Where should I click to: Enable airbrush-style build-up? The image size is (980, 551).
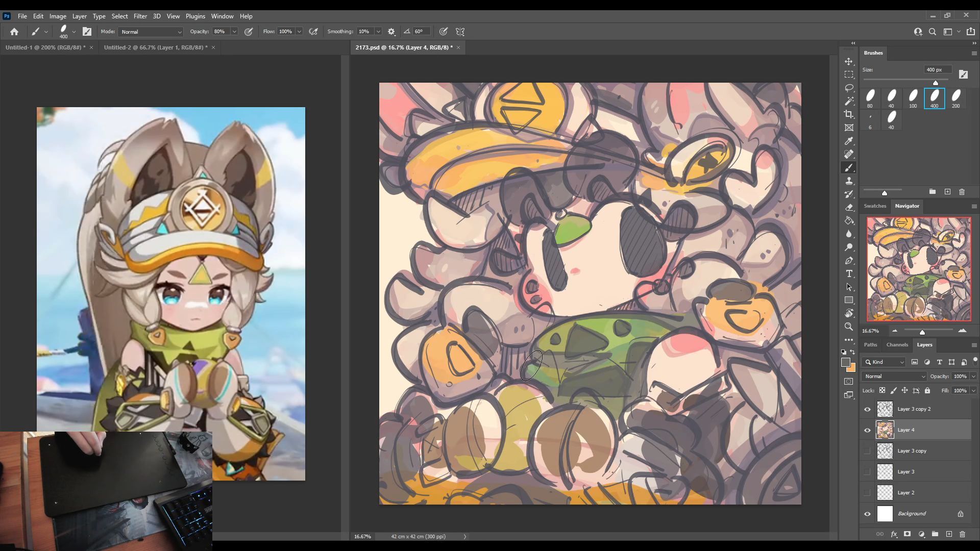coord(314,32)
